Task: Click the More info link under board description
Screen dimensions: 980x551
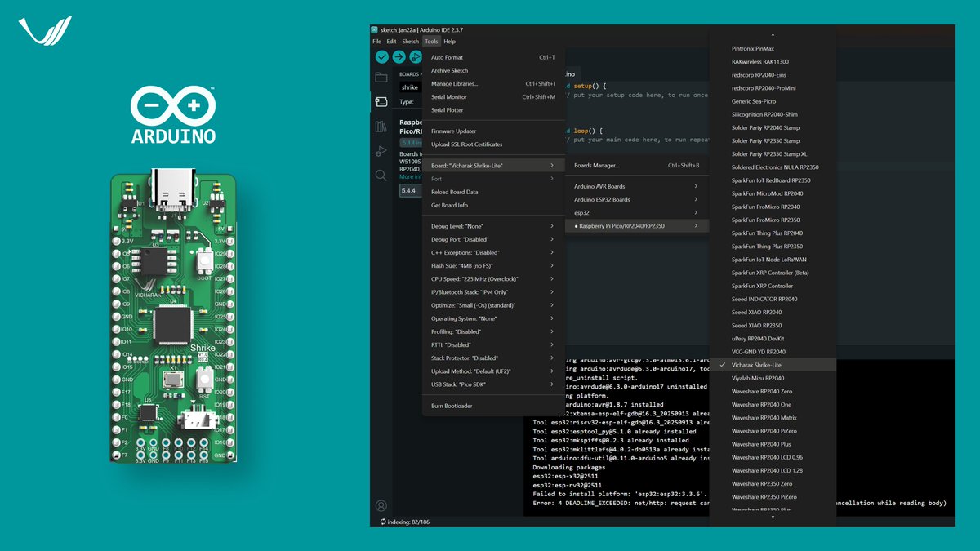Action: point(410,176)
